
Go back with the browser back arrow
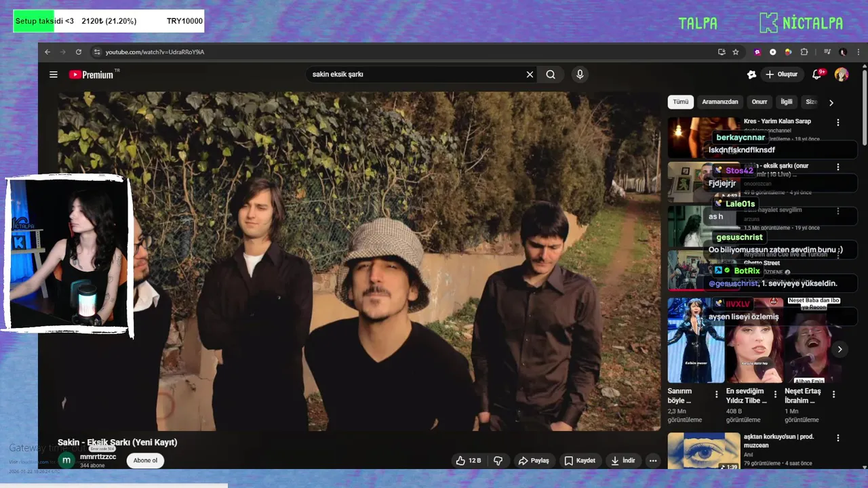point(47,52)
